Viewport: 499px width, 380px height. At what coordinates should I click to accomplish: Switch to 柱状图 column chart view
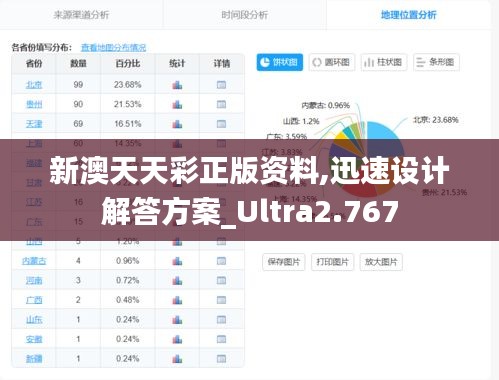384,62
